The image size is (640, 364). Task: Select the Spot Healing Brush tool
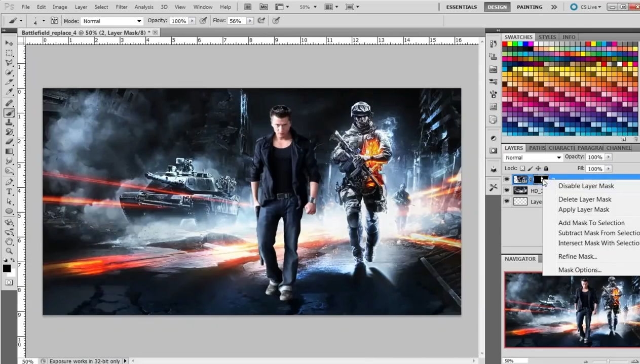[9, 103]
